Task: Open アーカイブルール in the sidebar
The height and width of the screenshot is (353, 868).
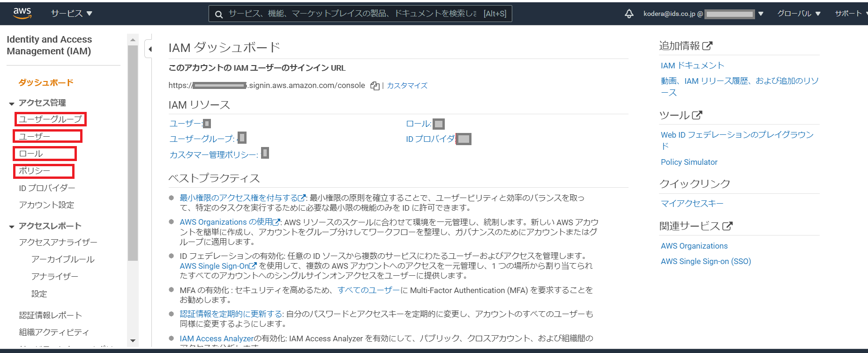Action: tap(63, 259)
